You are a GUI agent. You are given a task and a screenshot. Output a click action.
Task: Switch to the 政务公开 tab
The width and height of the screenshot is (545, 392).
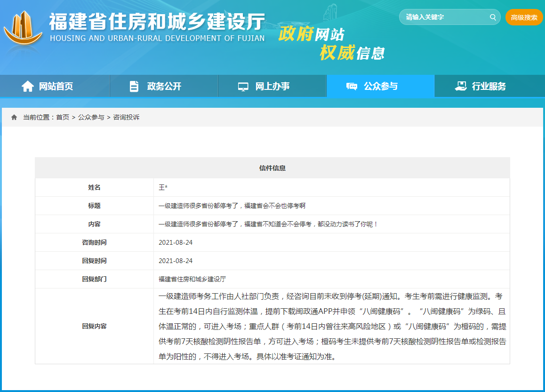[x=163, y=86]
